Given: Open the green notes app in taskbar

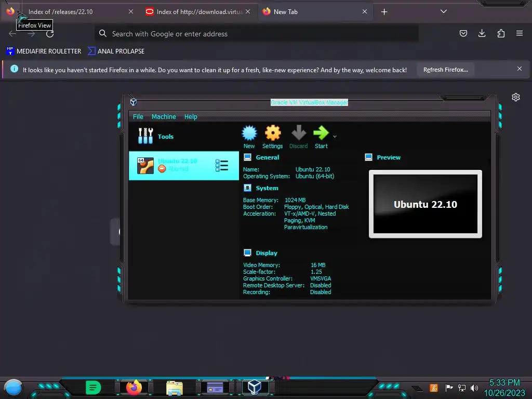Looking at the screenshot, I should (94, 388).
